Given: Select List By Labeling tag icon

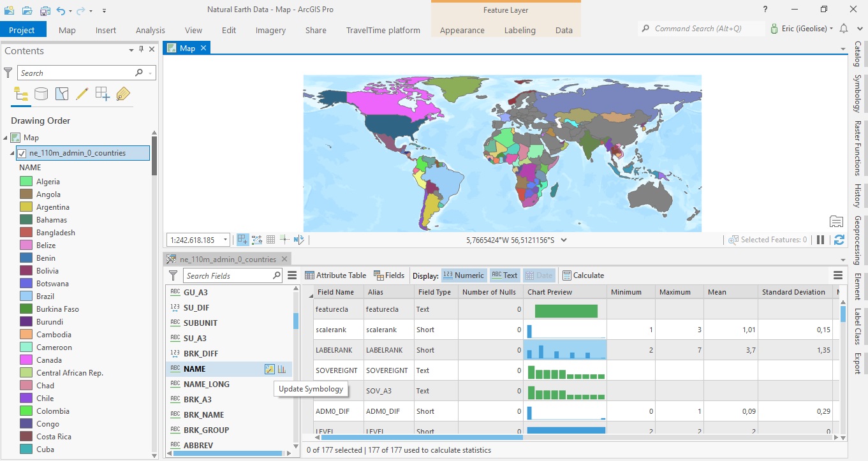Looking at the screenshot, I should point(123,94).
